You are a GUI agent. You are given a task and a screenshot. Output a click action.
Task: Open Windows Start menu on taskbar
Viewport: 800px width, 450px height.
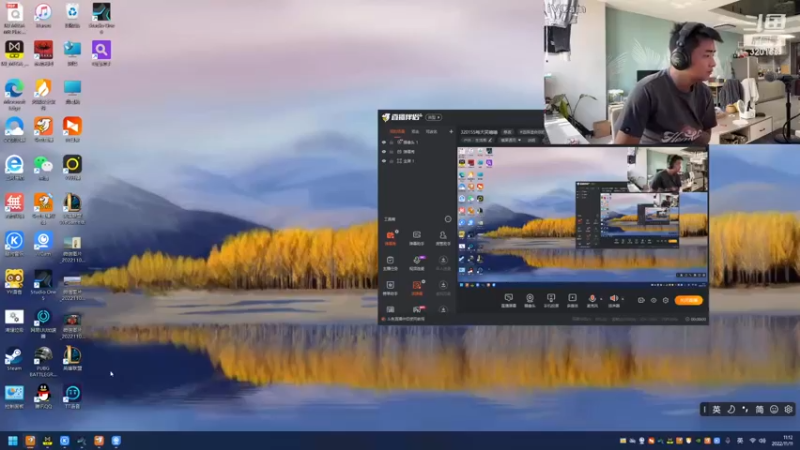point(13,440)
